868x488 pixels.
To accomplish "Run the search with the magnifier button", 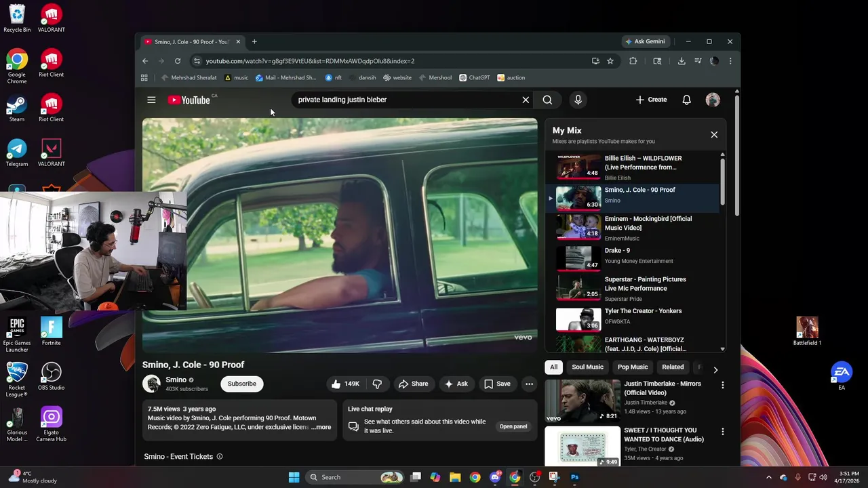I will pyautogui.click(x=547, y=100).
